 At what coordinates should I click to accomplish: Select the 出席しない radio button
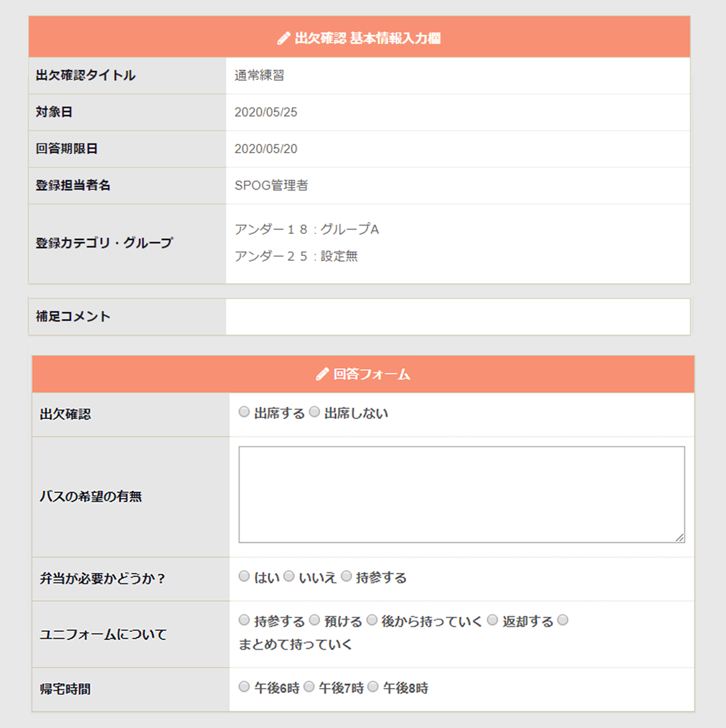315,412
